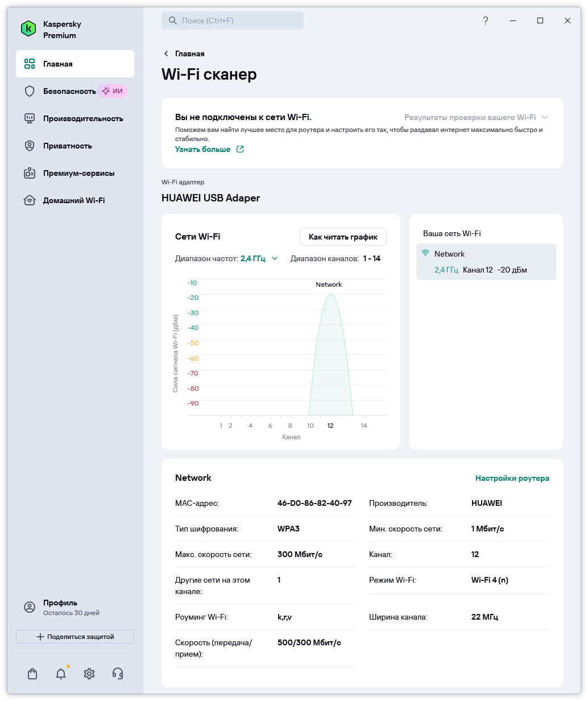
Task: Click the Wi-Fi 4 (n) mode value
Action: 490,580
